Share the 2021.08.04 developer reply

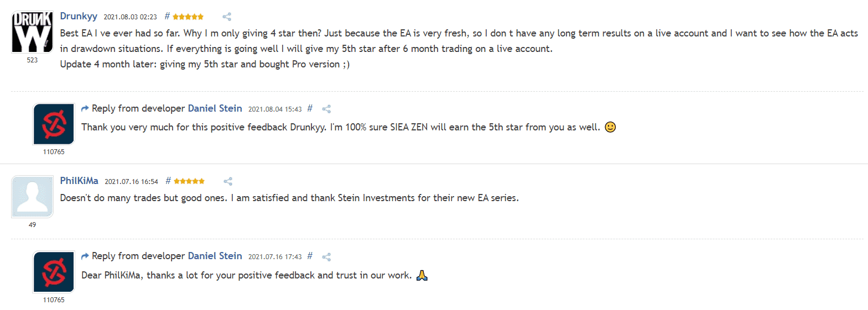326,109
